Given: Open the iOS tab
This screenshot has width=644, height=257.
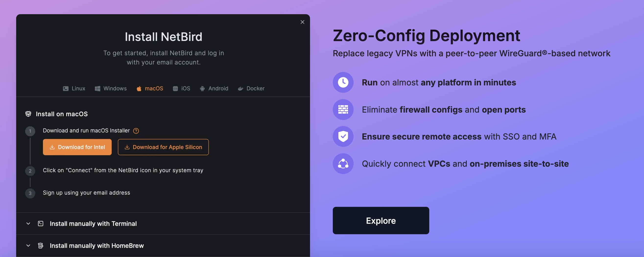Looking at the screenshot, I should tap(181, 89).
